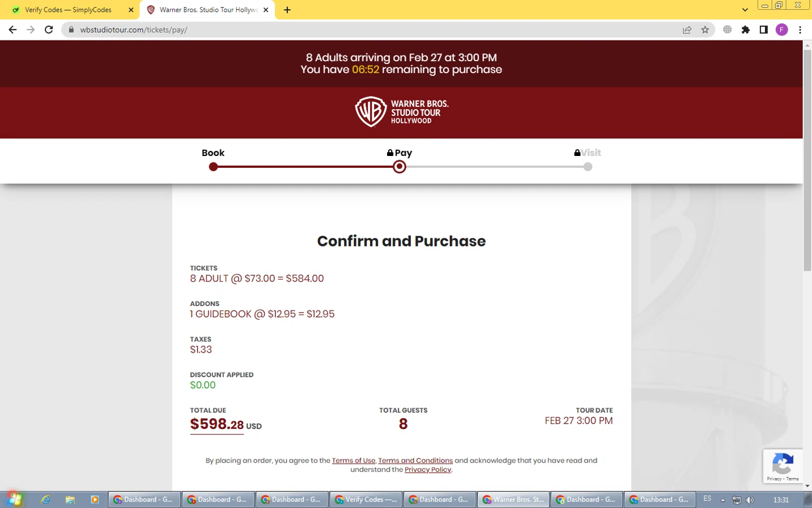Click the locked Visit step label
The image size is (812, 508).
588,153
